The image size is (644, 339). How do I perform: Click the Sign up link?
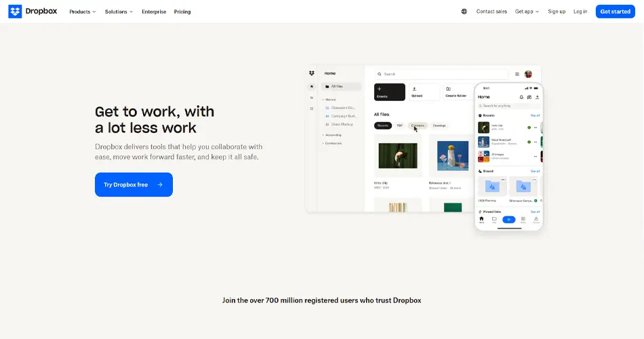coord(557,12)
